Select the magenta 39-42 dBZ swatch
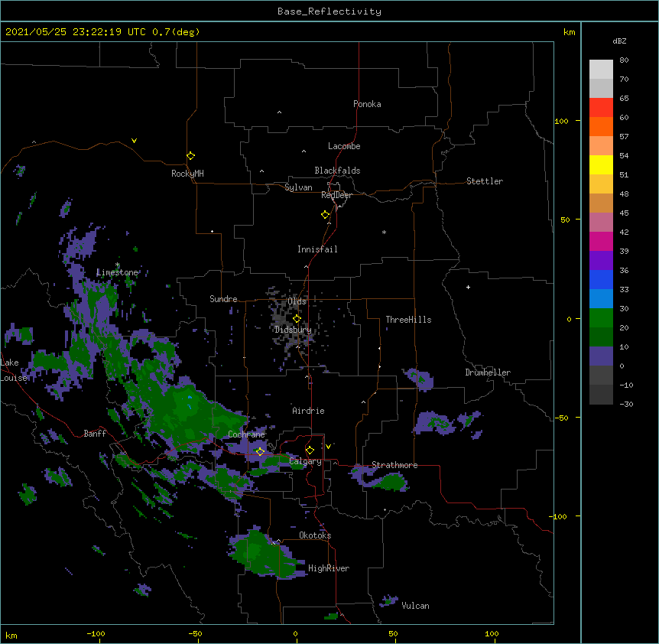Image resolution: width=659 pixels, height=644 pixels. pos(601,242)
